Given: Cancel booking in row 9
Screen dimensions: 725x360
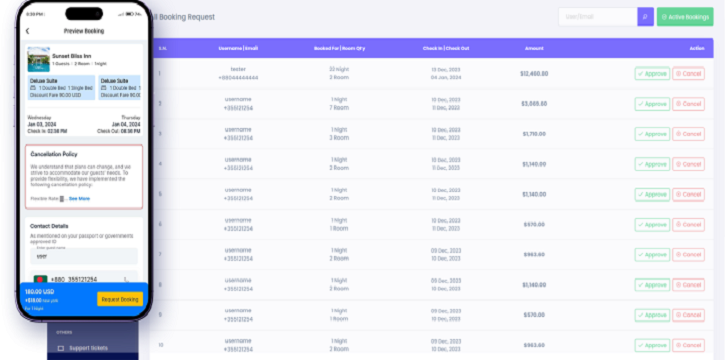Looking at the screenshot, I should [688, 315].
